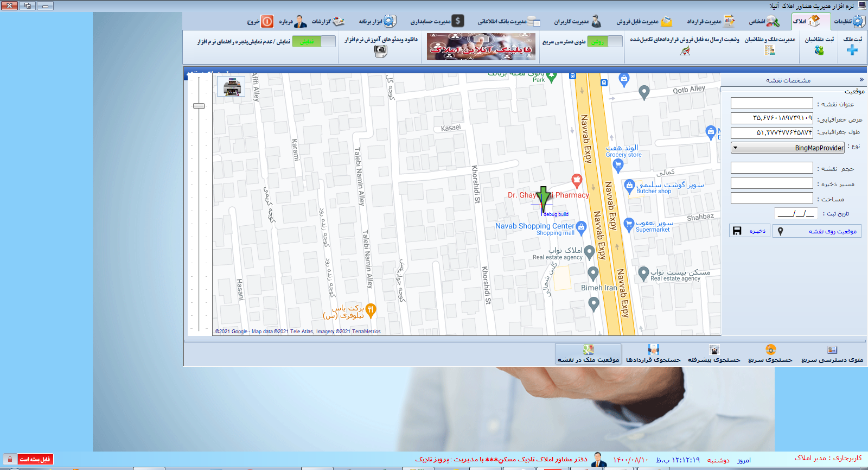Select Property Location on Map bottom tab

589,354
